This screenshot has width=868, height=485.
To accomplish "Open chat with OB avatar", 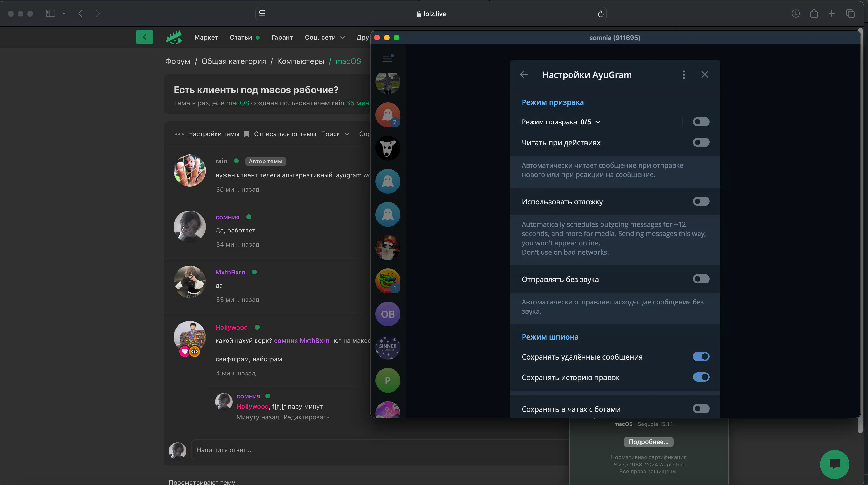I will [387, 314].
